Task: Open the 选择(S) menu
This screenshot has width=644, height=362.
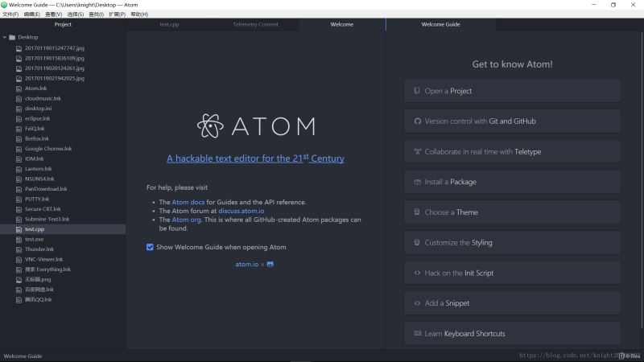Action: [76, 14]
